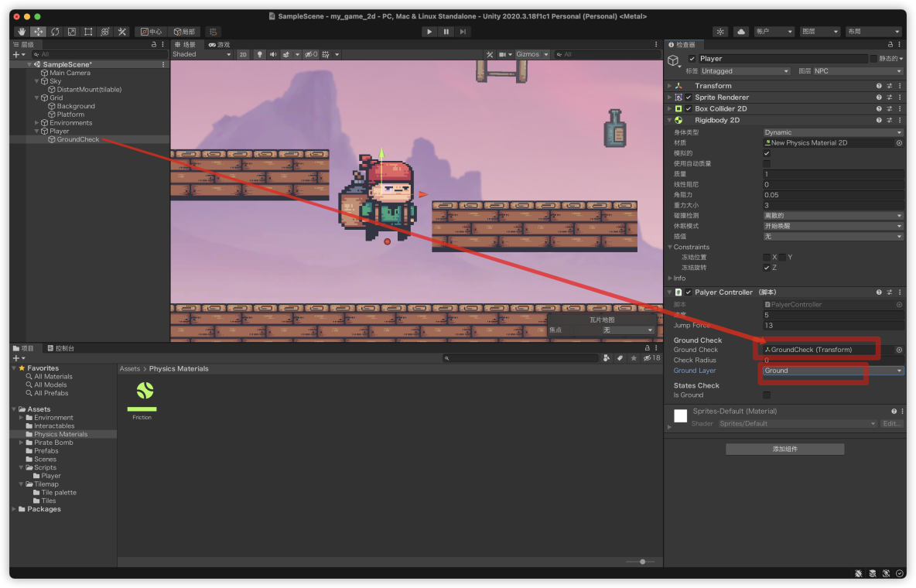This screenshot has width=916, height=588.
Task: Click the favorites star icon in Project toolbar
Action: [634, 358]
